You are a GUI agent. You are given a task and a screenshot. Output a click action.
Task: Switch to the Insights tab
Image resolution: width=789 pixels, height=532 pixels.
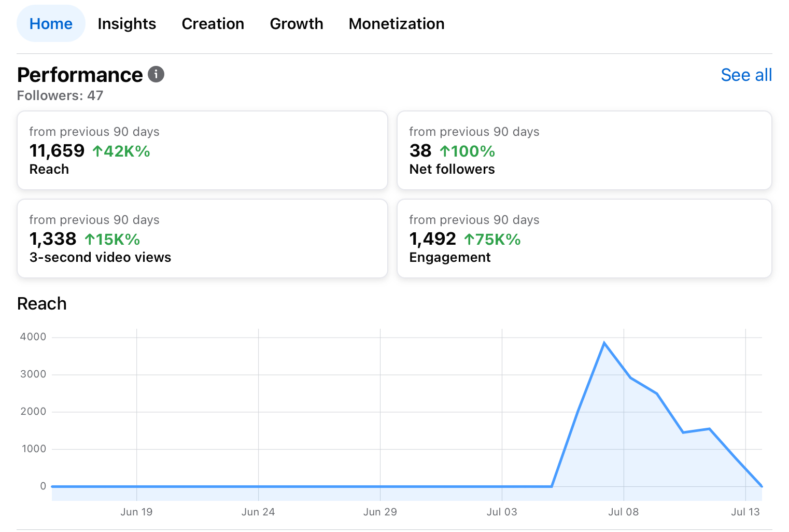pos(127,24)
